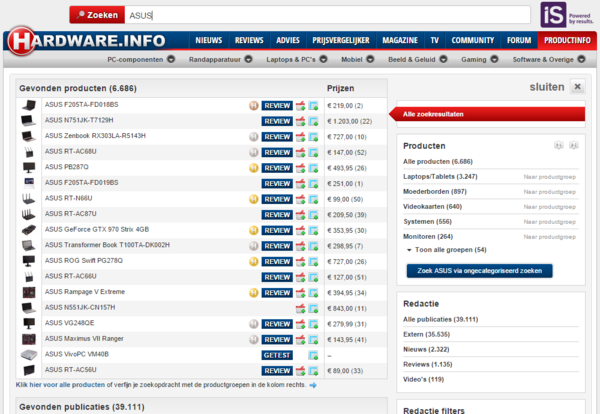Open the NIEUWS menu tab

pos(209,40)
